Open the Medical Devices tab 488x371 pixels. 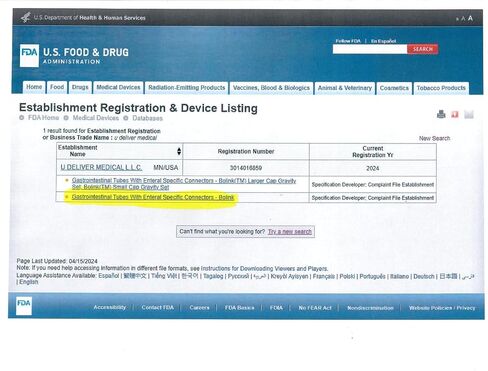[118, 87]
